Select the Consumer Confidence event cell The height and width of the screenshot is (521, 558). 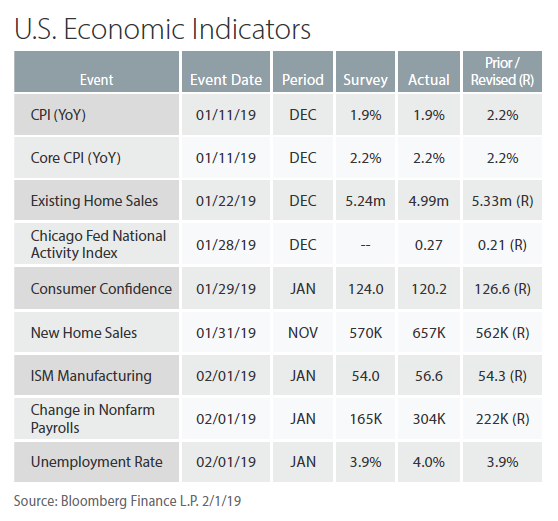point(96,288)
